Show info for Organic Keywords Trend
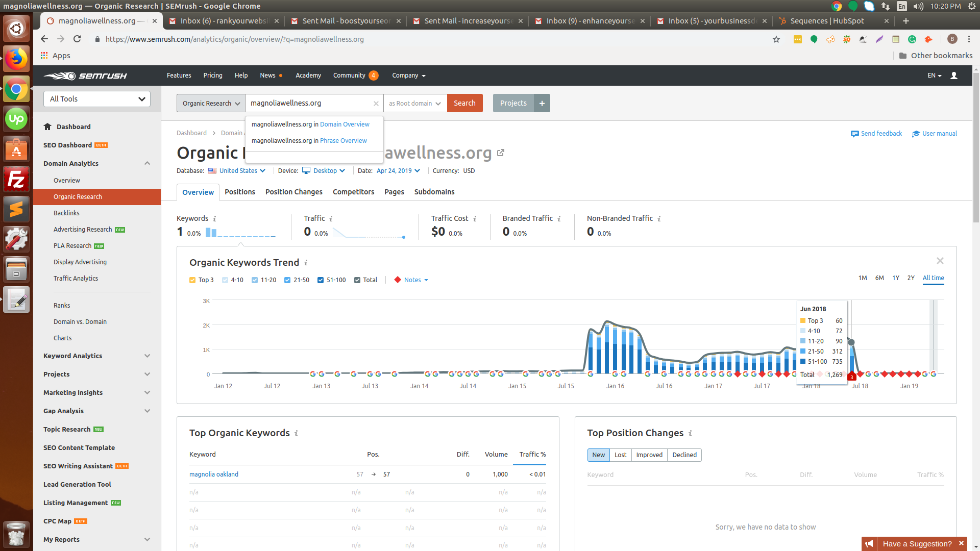This screenshot has width=980, height=551. coord(306,263)
